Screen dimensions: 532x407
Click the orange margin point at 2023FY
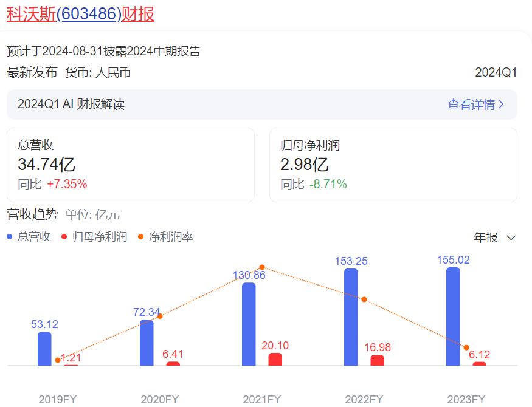click(466, 347)
